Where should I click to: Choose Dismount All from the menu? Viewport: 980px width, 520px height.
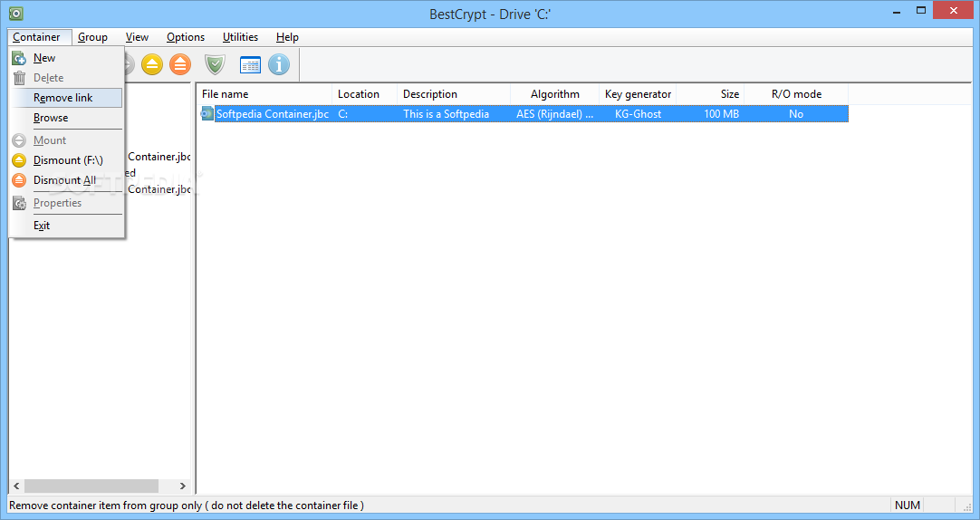pyautogui.click(x=67, y=180)
